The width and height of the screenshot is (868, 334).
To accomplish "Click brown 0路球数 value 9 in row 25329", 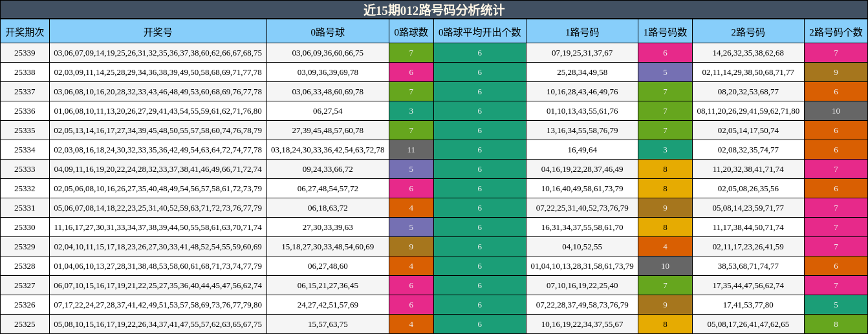I will [411, 247].
